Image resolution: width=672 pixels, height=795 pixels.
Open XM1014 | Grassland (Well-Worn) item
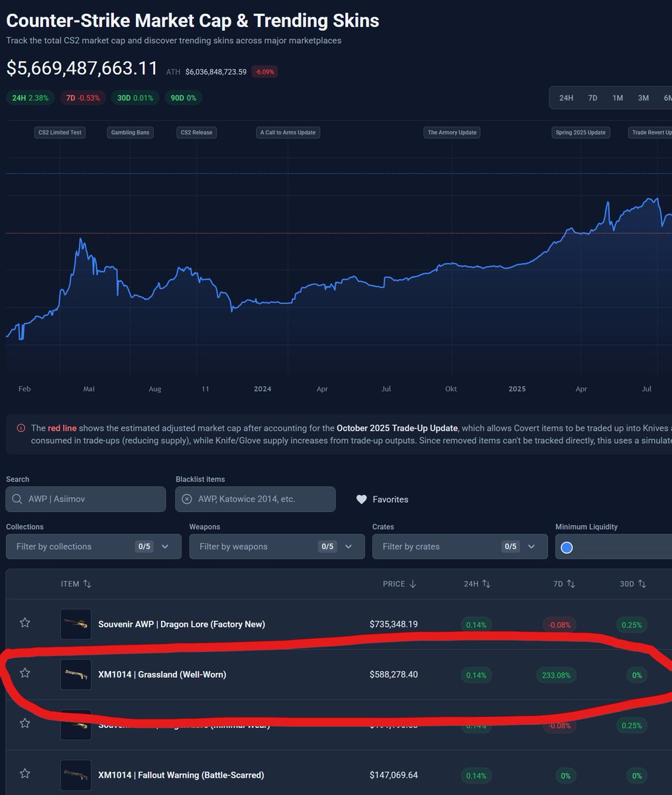tap(162, 674)
